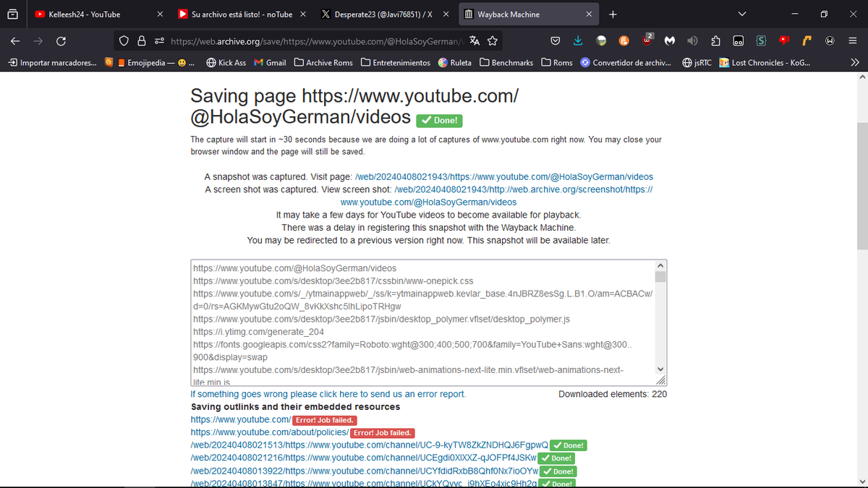
Task: Open Convertidor de archivos bookmark
Action: pyautogui.click(x=626, y=63)
